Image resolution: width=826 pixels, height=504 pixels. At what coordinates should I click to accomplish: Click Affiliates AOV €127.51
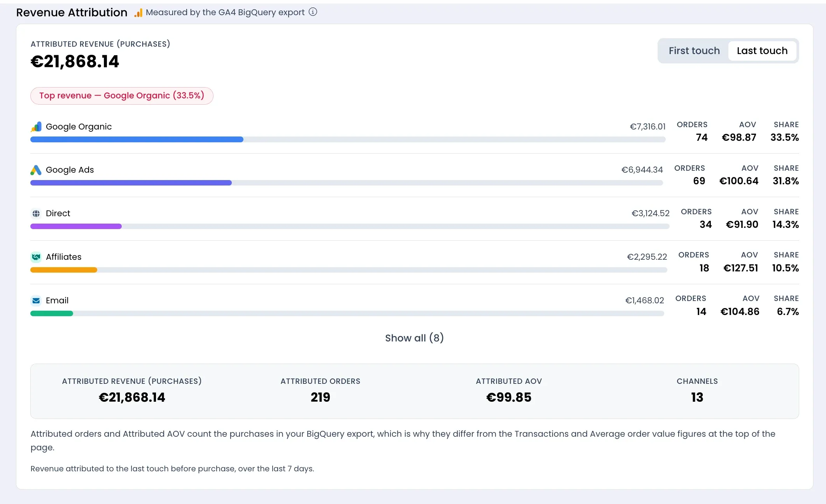tap(741, 268)
